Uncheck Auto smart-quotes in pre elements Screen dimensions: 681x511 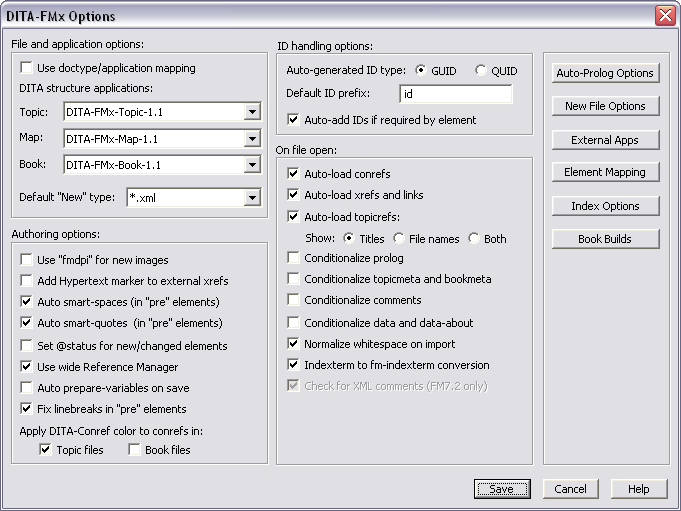coord(26,323)
